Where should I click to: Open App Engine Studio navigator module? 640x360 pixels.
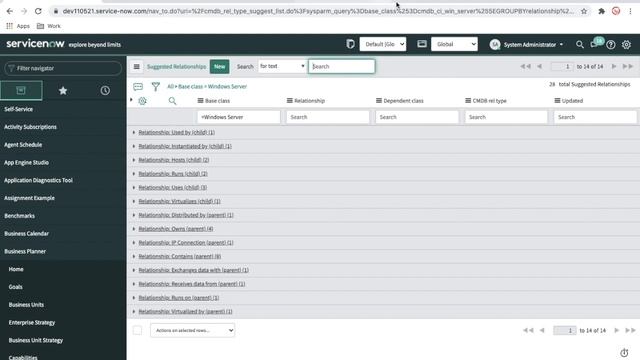[26, 162]
